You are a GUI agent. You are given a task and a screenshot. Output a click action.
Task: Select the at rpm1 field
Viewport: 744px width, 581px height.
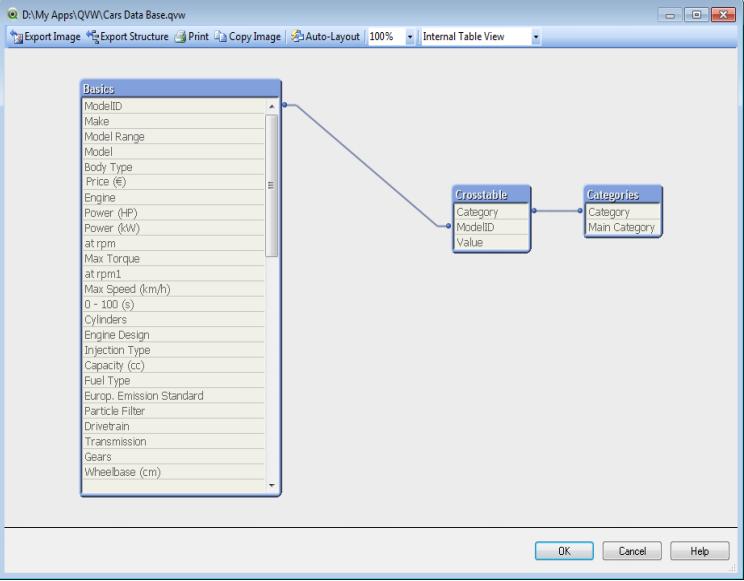[x=174, y=274]
